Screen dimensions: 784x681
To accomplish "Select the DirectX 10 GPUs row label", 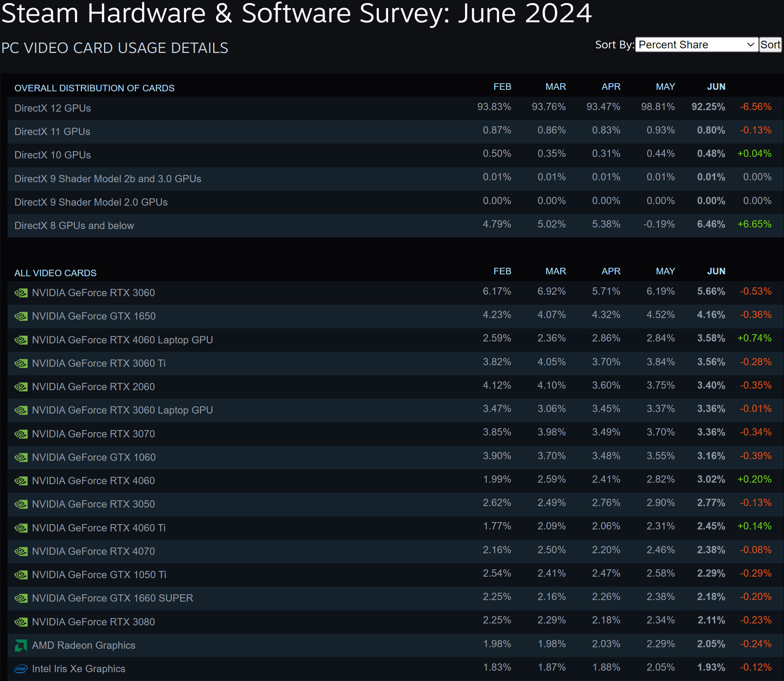I will coord(53,155).
